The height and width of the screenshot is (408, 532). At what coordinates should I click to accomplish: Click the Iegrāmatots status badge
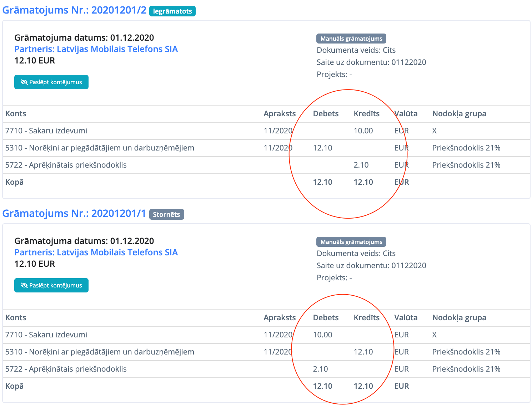pos(172,11)
